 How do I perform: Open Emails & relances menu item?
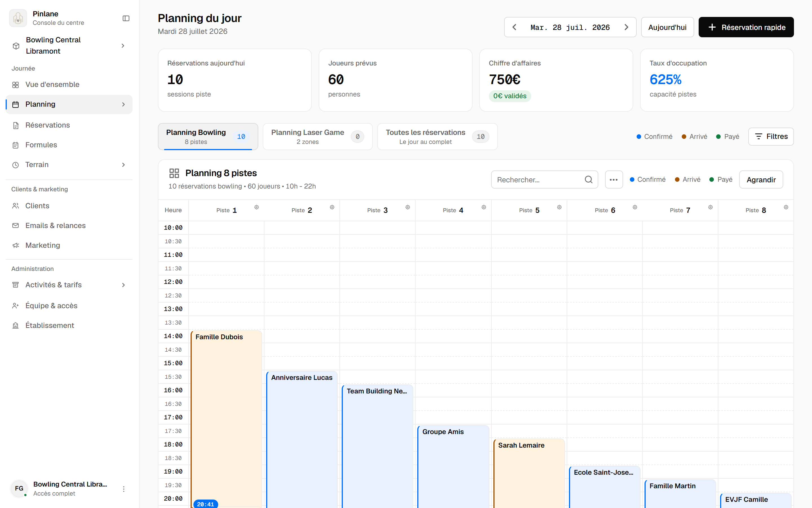[x=69, y=225]
